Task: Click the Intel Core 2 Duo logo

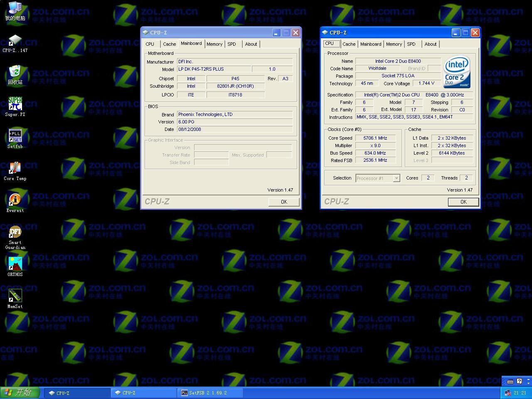Action: click(x=457, y=72)
